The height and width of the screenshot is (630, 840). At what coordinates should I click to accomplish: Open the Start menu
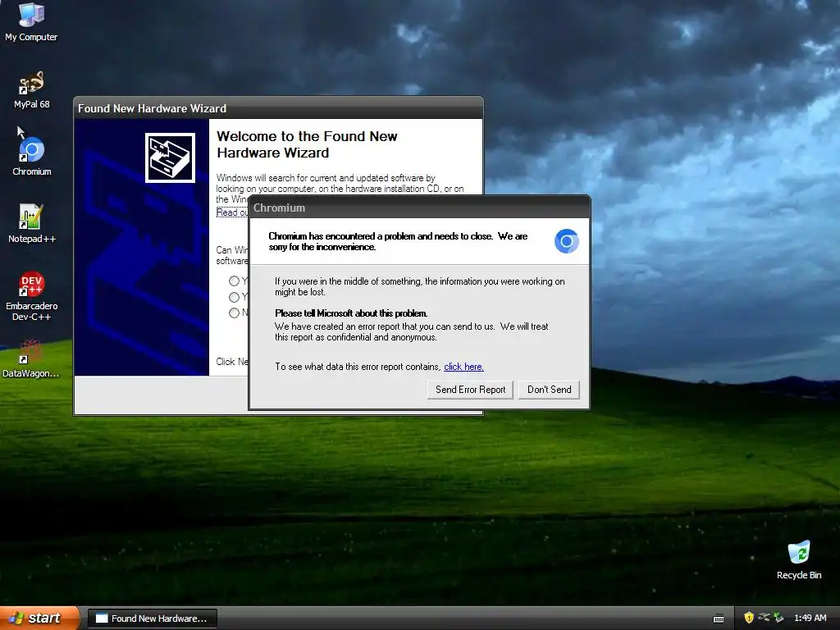pos(39,618)
